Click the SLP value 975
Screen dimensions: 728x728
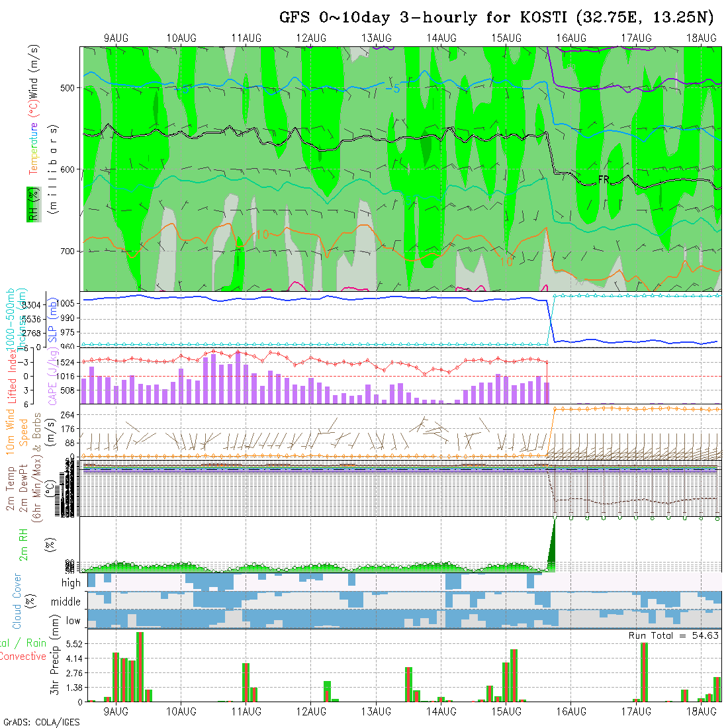pyautogui.click(x=68, y=333)
